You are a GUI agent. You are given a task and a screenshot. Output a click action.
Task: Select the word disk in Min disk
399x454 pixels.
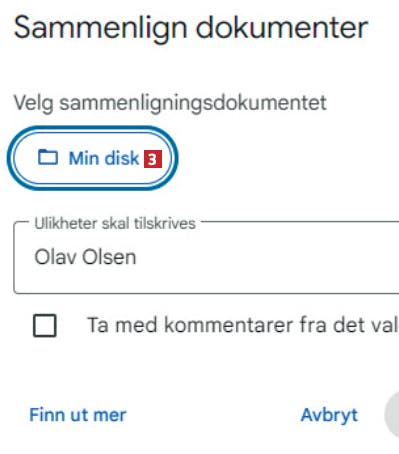(x=122, y=158)
